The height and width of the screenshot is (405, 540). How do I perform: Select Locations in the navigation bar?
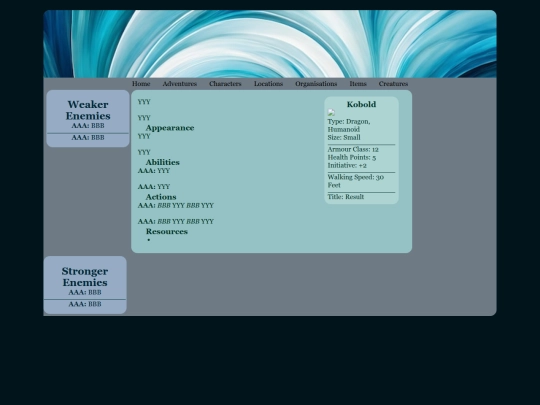(x=268, y=84)
